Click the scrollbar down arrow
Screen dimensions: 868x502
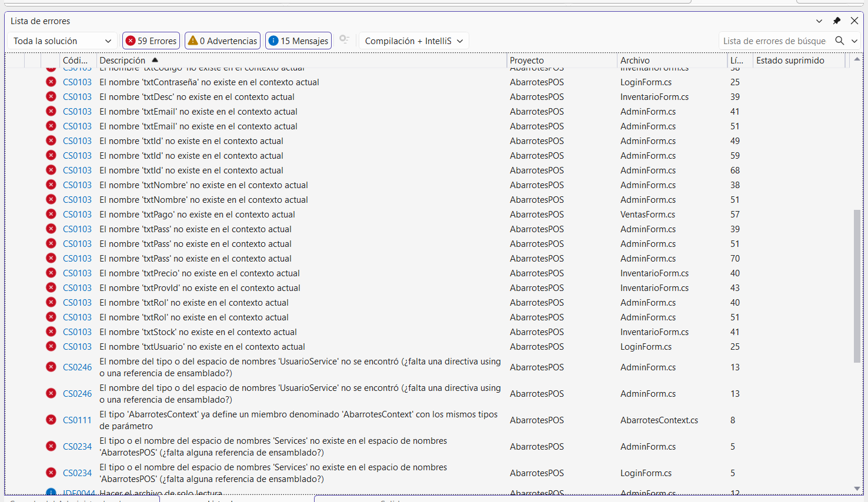point(857,488)
